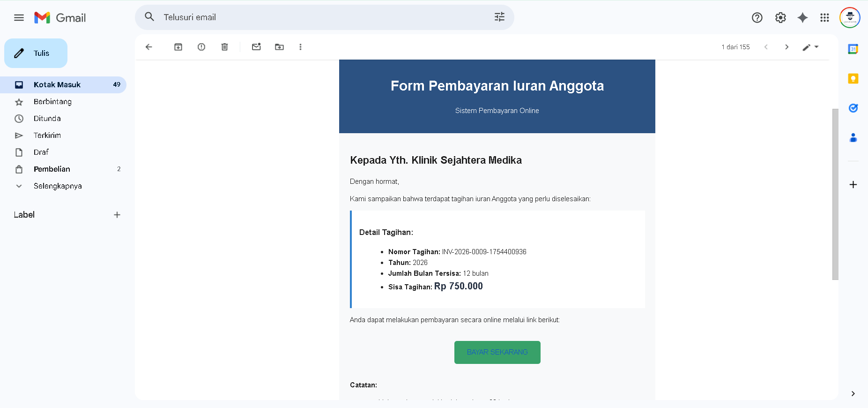Viewport: 868px width, 408px height.
Task: Open the more actions three-dot menu
Action: [x=300, y=47]
